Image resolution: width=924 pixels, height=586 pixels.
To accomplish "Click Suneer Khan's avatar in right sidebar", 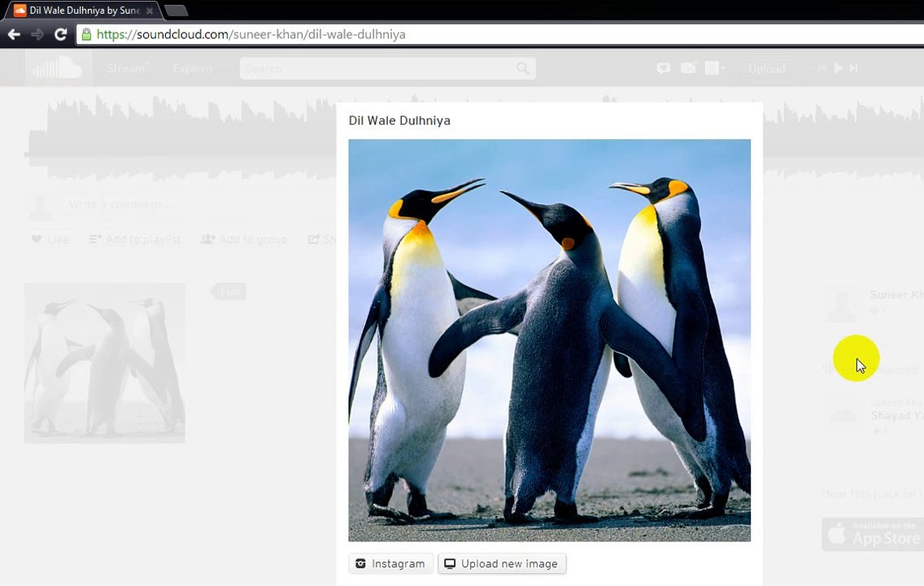I will click(x=841, y=304).
